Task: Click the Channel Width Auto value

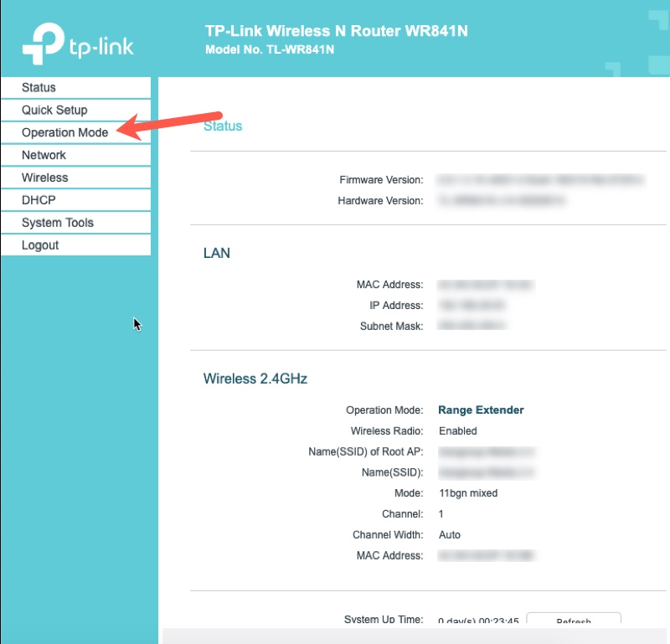Action: 450,534
